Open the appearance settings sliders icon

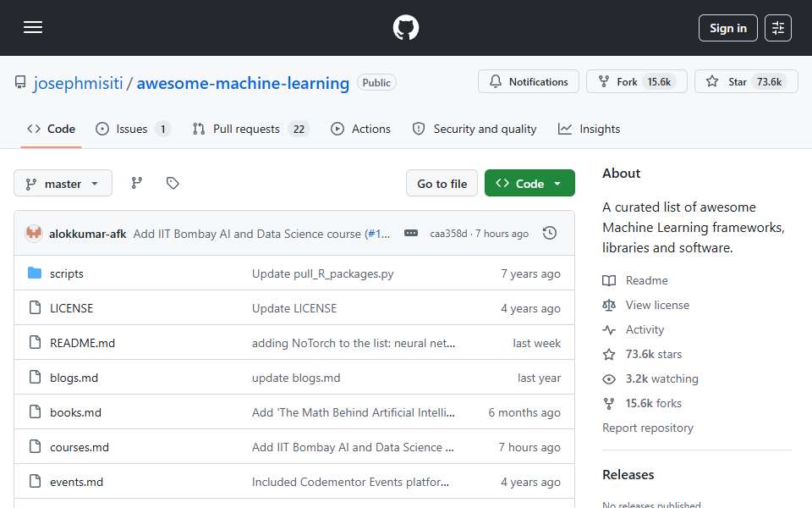click(778, 28)
